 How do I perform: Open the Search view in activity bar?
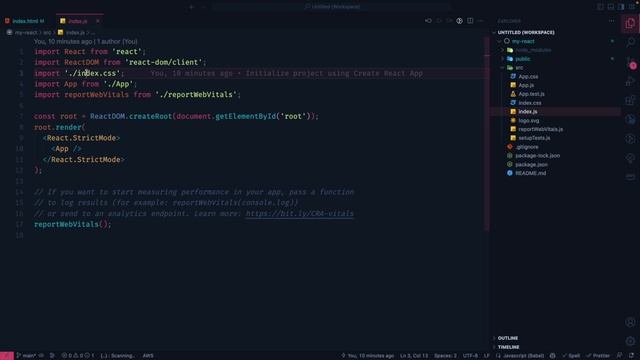pyautogui.click(x=630, y=42)
